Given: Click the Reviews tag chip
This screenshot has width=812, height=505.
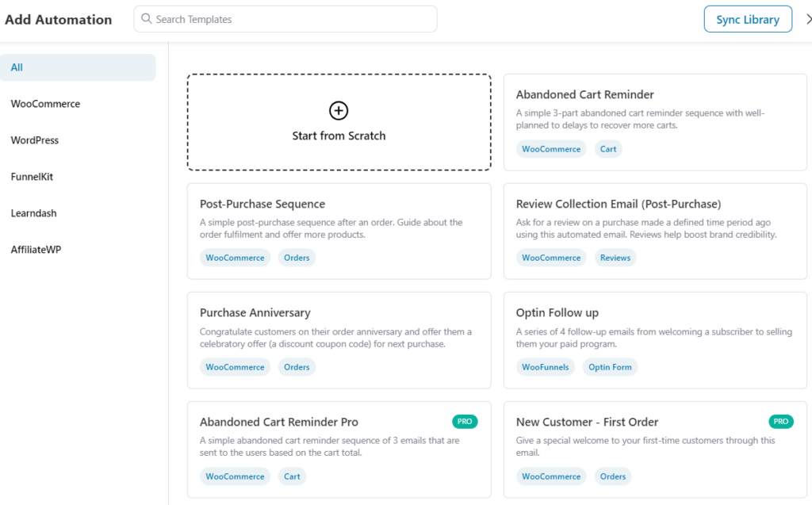Looking at the screenshot, I should pyautogui.click(x=615, y=258).
